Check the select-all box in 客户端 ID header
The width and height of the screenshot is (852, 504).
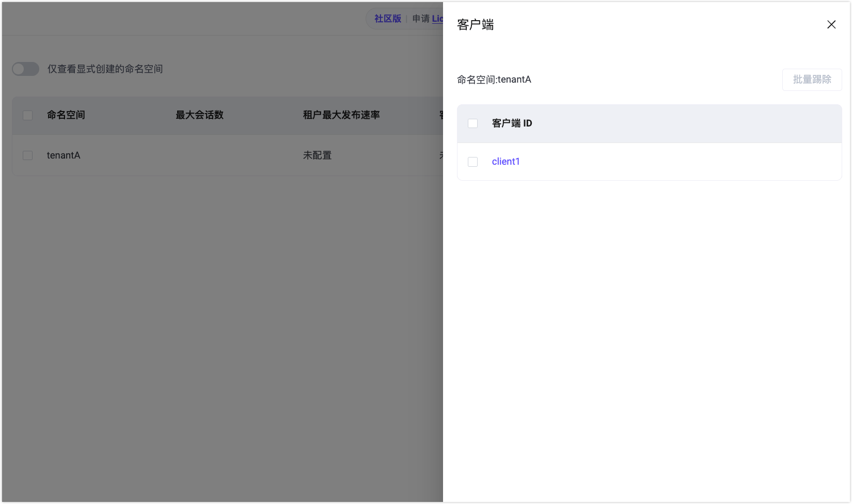click(x=472, y=123)
